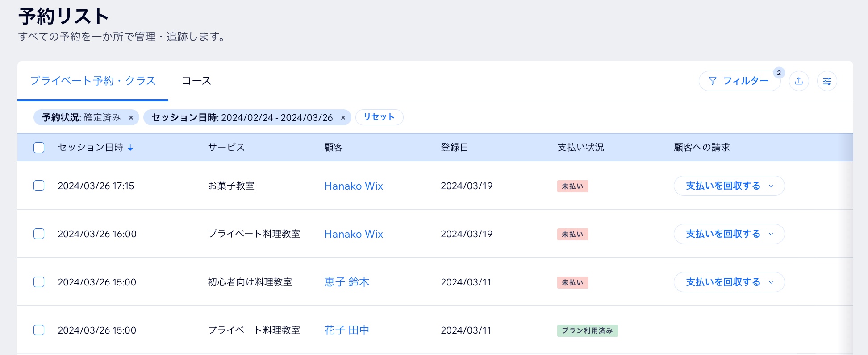This screenshot has width=868, height=355.
Task: Open customer link Hanako Wix in the first row
Action: click(354, 186)
